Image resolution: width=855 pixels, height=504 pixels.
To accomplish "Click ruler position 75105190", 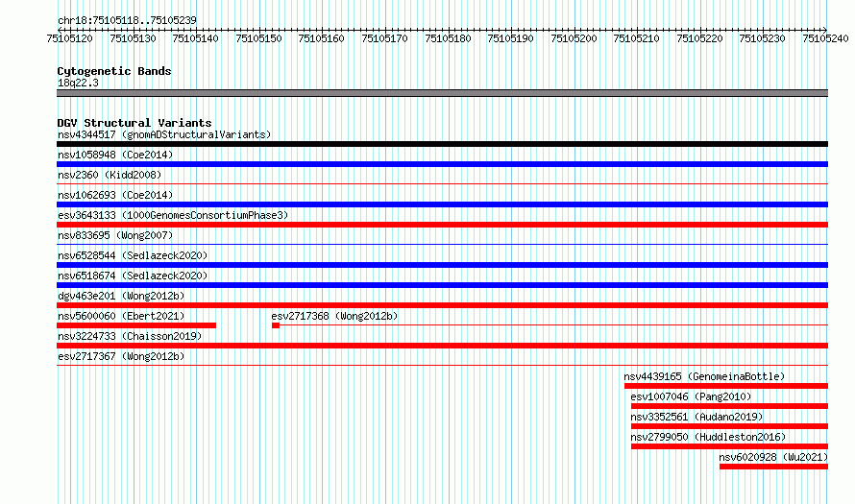I will 510,38.
